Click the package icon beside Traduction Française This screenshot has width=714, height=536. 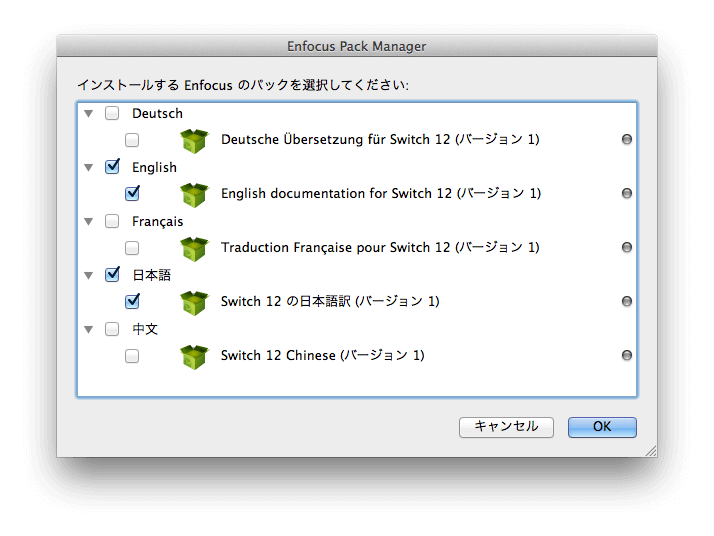click(x=194, y=249)
